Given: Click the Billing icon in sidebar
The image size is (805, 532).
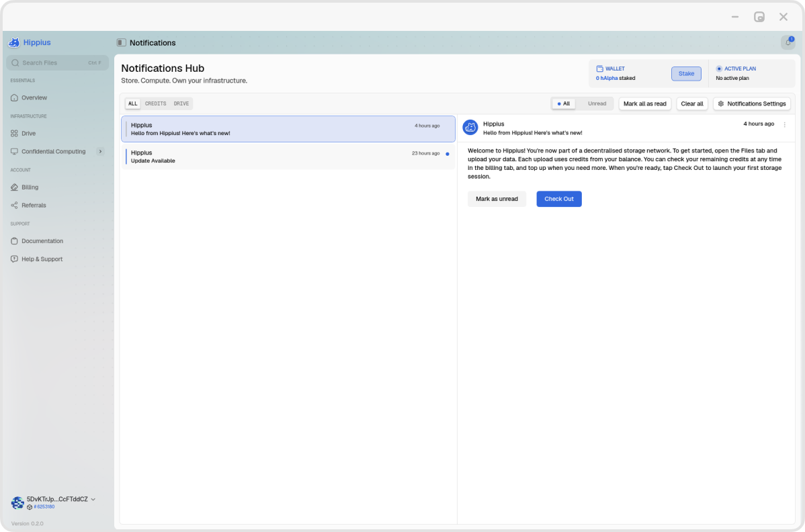Looking at the screenshot, I should coord(14,187).
